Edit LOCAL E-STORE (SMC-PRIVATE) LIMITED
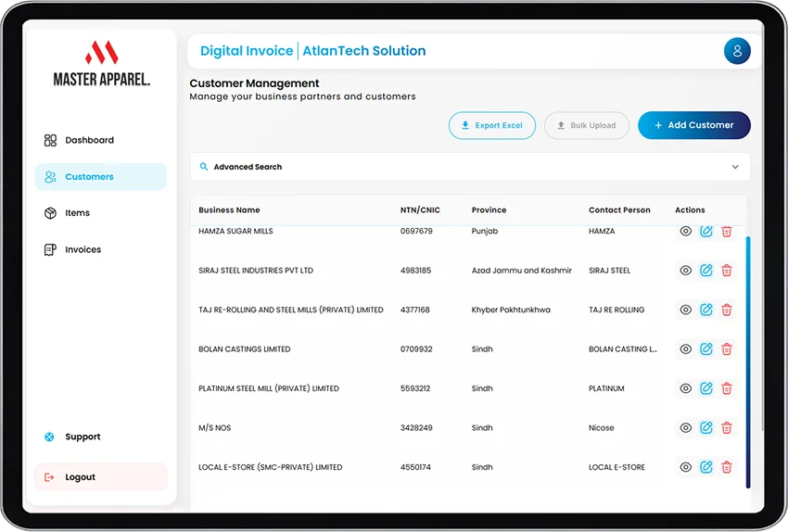 point(706,467)
